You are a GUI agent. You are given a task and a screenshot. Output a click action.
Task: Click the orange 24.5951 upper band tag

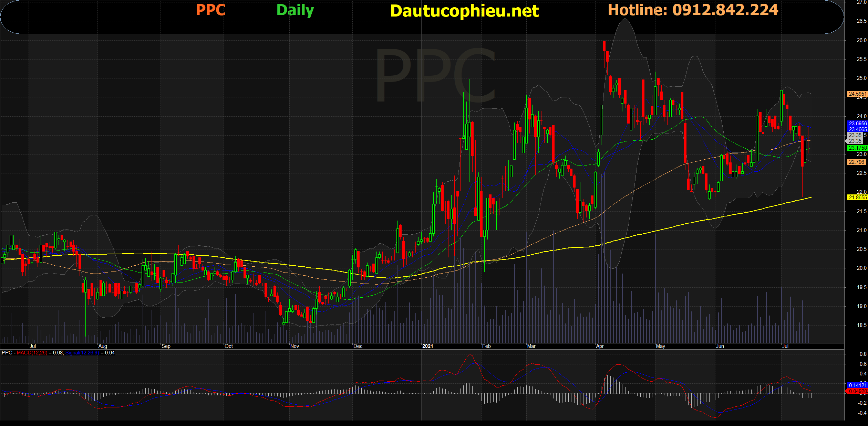[857, 94]
